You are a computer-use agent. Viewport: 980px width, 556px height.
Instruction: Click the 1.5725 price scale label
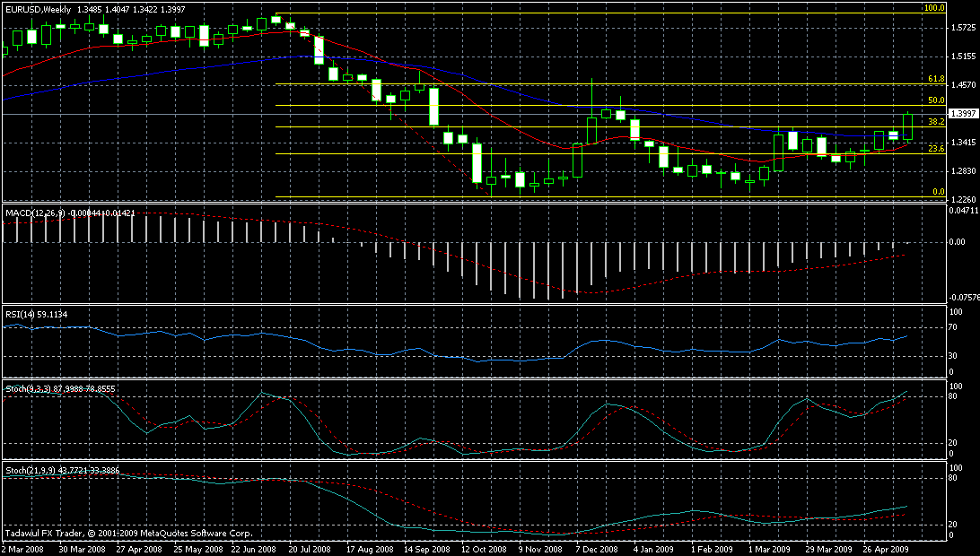click(962, 29)
